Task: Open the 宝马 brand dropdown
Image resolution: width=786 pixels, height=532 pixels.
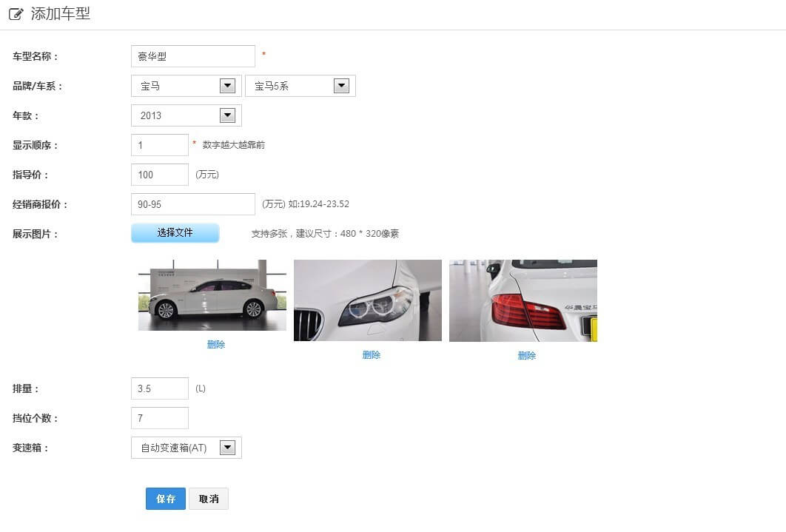Action: tap(187, 86)
